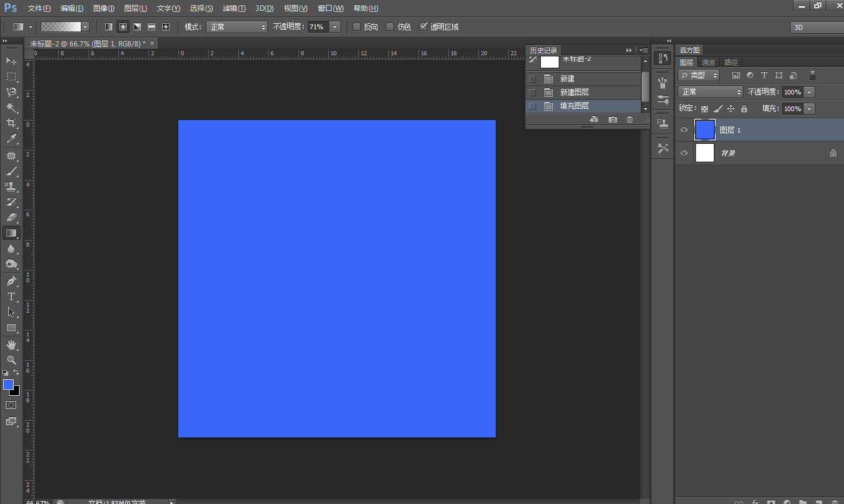The image size is (844, 504).
Task: Select the Hand tool
Action: [11, 345]
